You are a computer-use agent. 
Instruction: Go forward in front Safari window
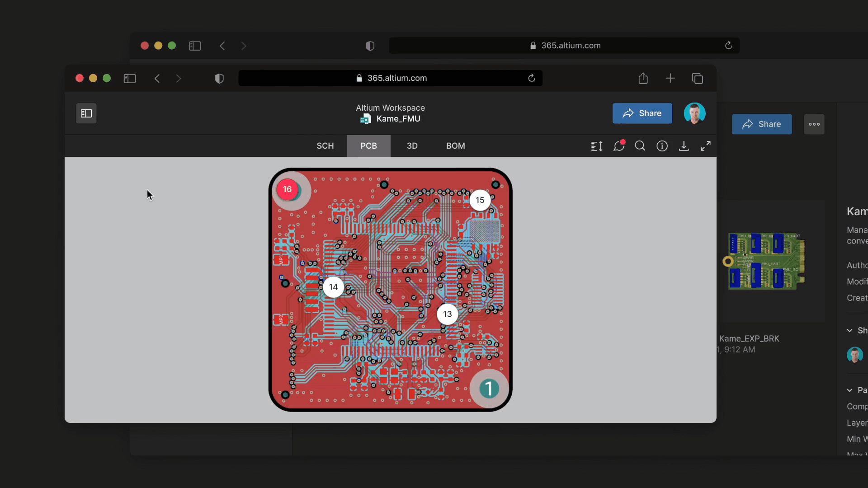click(x=179, y=79)
